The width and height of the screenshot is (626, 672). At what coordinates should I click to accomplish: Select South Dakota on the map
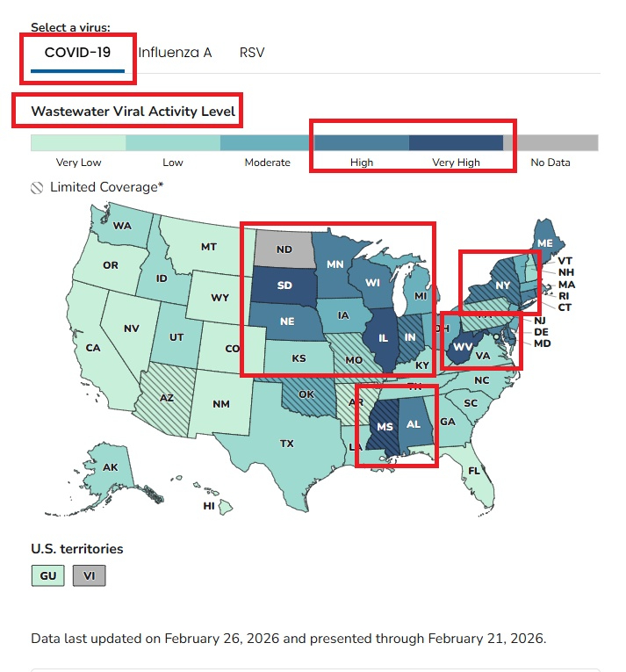(285, 285)
